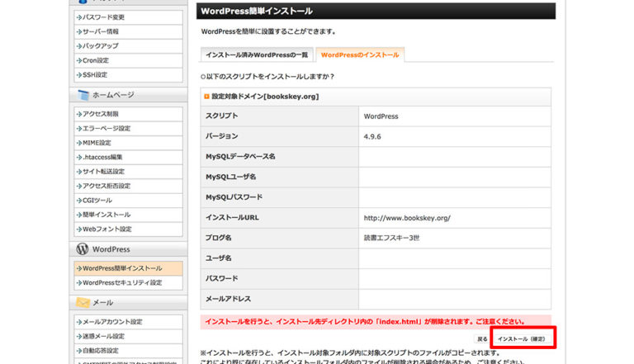This screenshot has height=364, width=634.
Task: Open アクセス拒否設定
Action: pyautogui.click(x=129, y=186)
